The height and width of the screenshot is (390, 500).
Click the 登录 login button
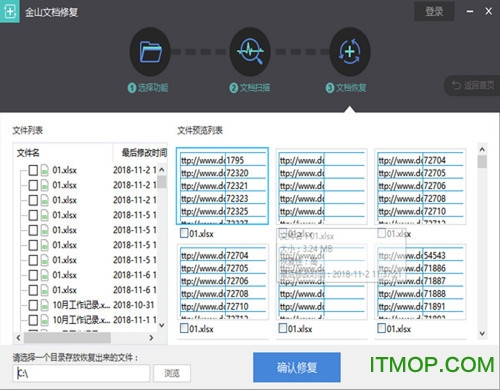434,12
